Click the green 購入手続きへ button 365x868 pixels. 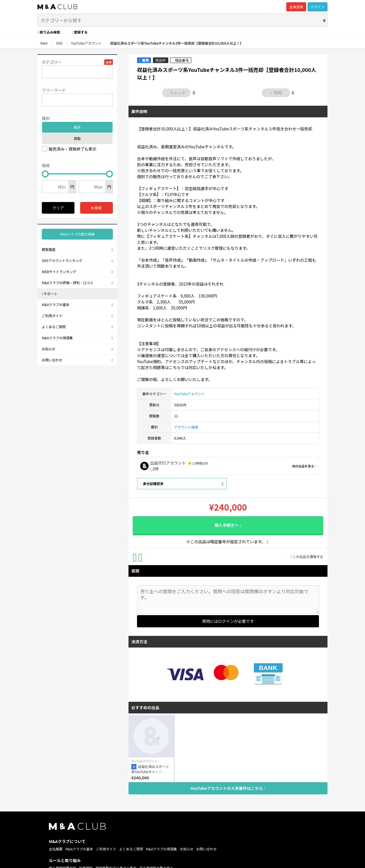pyautogui.click(x=228, y=525)
